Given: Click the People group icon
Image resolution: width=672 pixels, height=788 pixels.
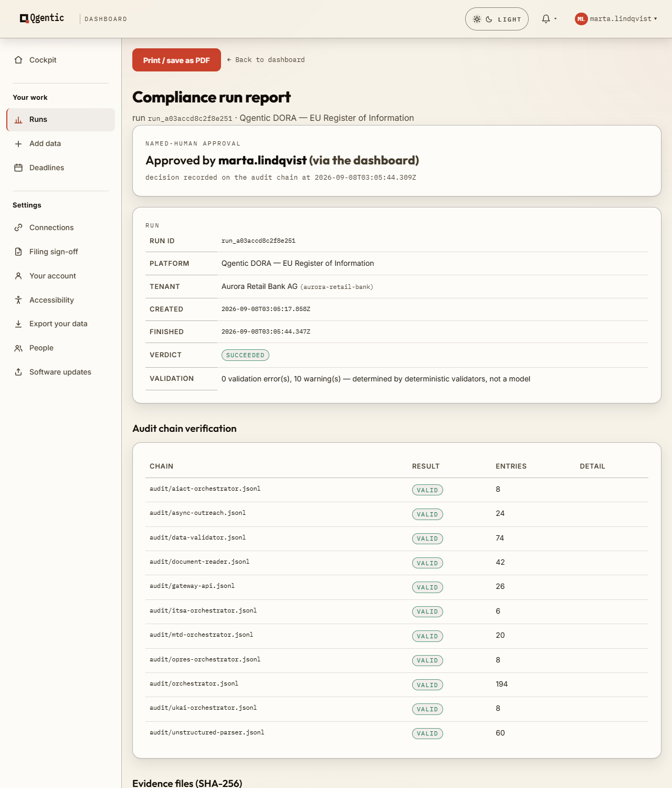Looking at the screenshot, I should [x=18, y=348].
